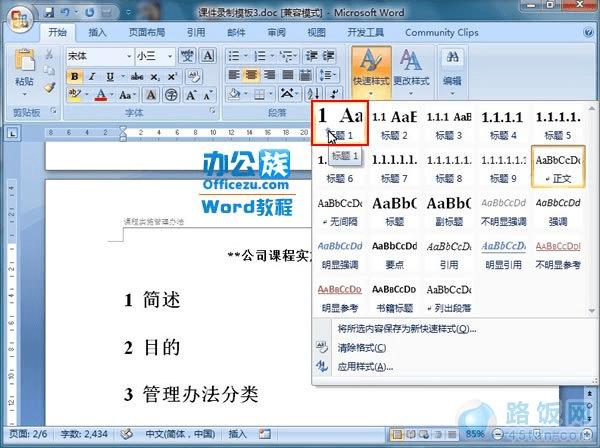Switch to the 插入 ribbon tab
600x448 pixels.
[97, 33]
